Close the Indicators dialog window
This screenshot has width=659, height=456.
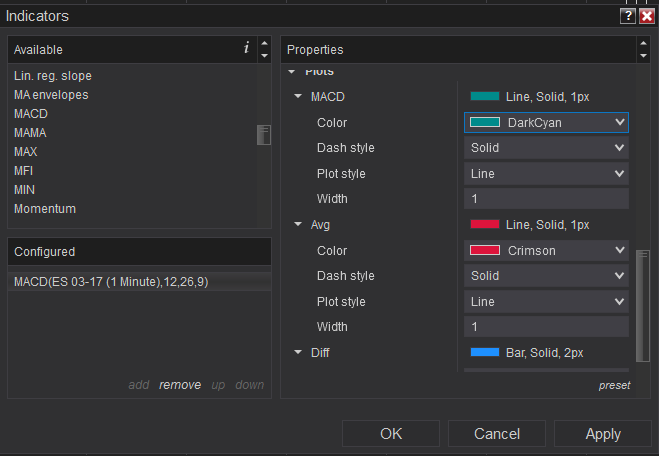coord(646,16)
